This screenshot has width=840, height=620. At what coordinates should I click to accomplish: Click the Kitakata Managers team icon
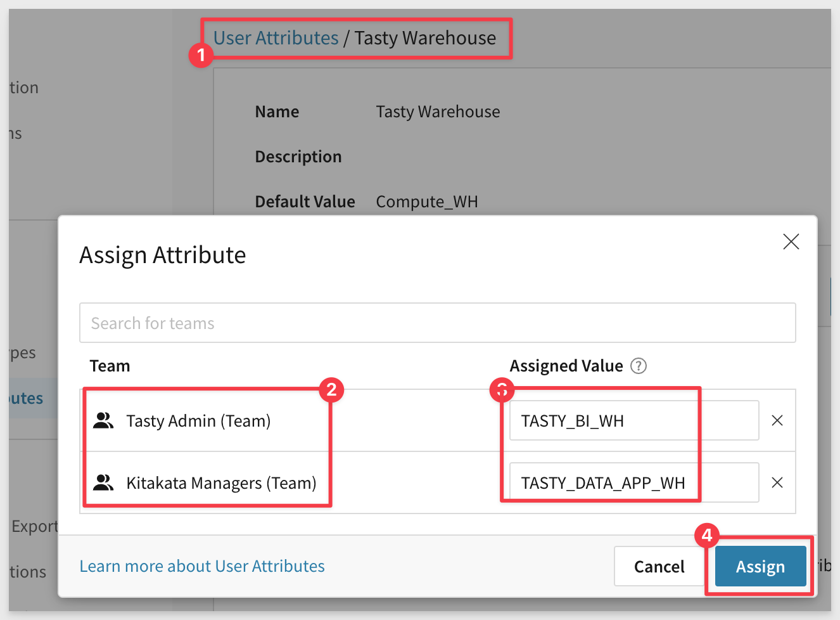(x=103, y=482)
